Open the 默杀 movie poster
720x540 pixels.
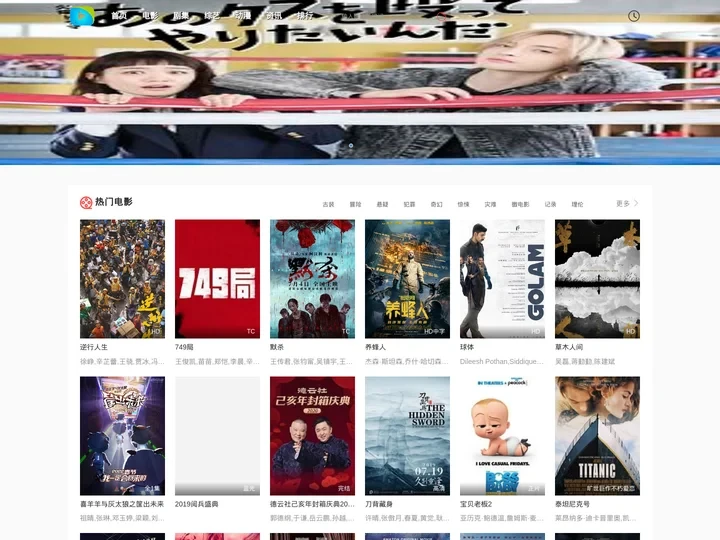coord(312,279)
